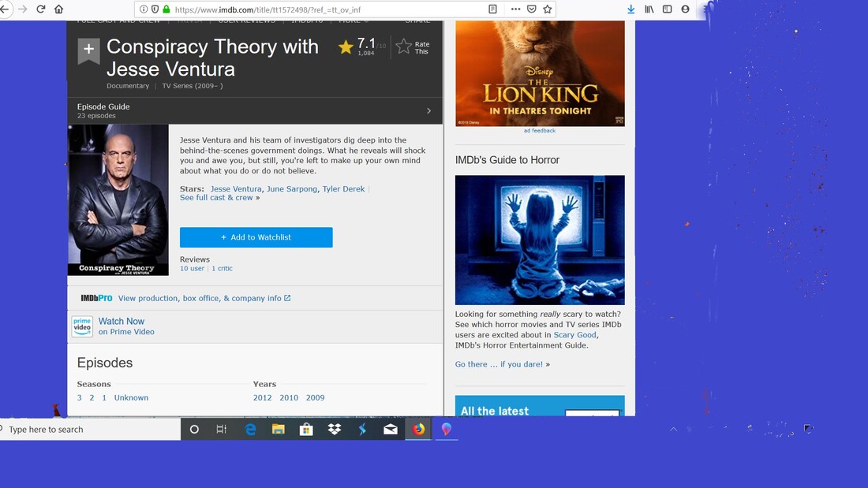This screenshot has height=488, width=868.
Task: Open the blue lightning-bolt taskbar app
Action: point(363,430)
